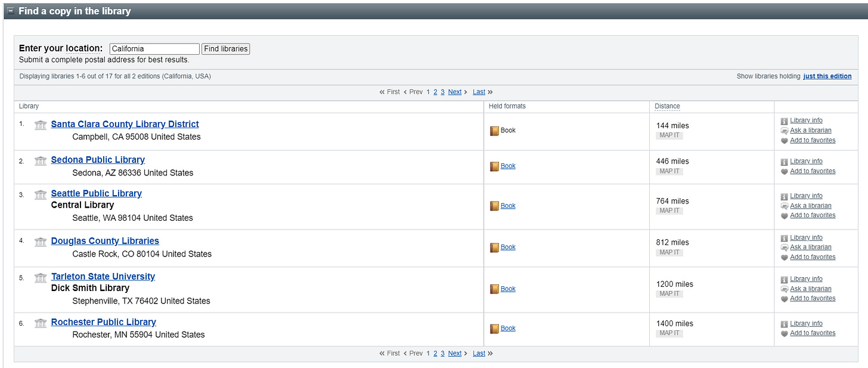Open Seattle Public Library link
Image resolution: width=868 pixels, height=368 pixels.
click(97, 193)
